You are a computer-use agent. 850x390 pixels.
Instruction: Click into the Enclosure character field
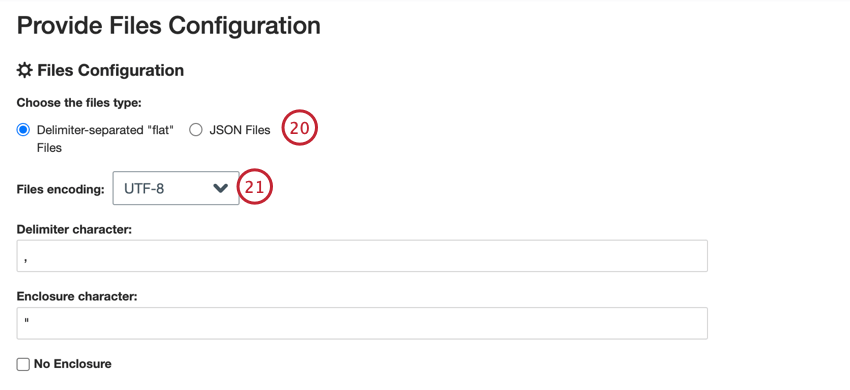[362, 323]
